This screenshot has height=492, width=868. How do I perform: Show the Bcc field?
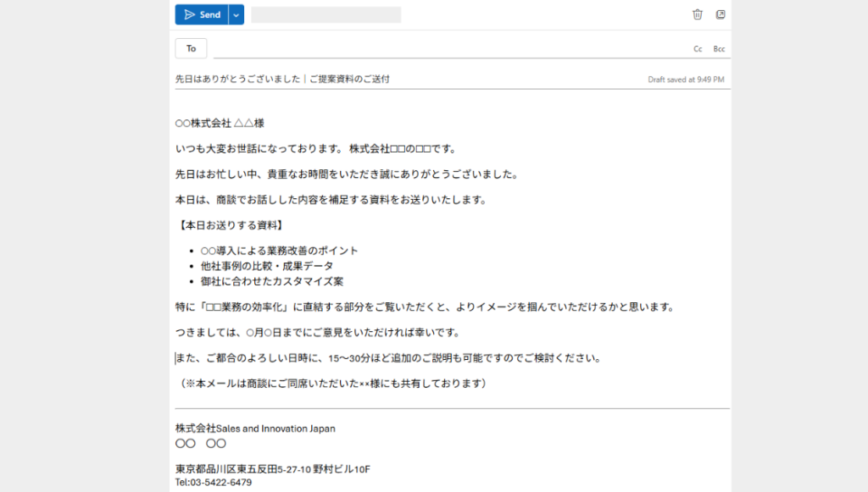719,49
